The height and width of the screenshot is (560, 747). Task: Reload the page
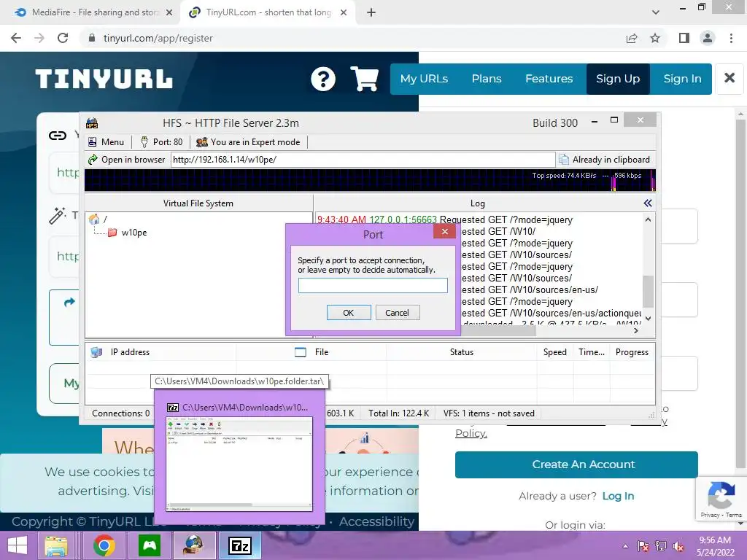(63, 38)
